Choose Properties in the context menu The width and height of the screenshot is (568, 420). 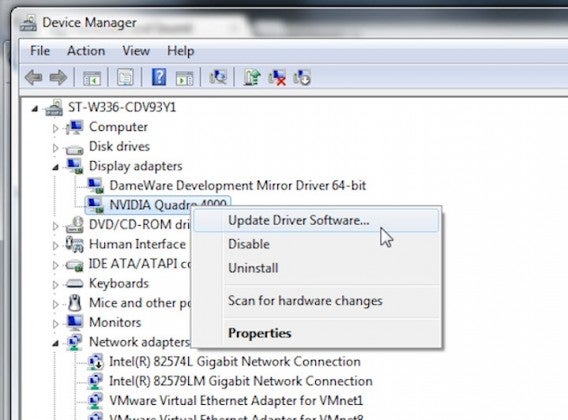[316, 333]
